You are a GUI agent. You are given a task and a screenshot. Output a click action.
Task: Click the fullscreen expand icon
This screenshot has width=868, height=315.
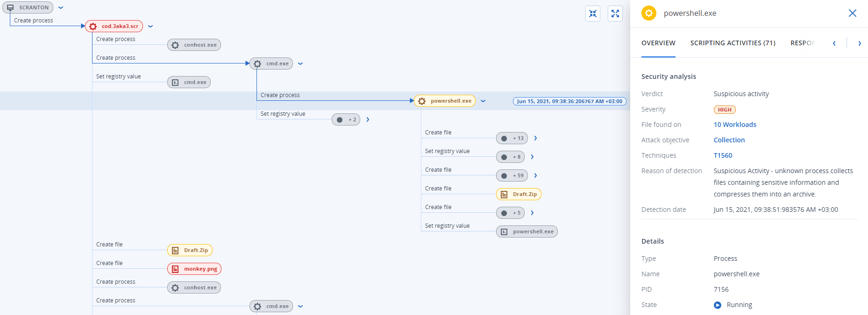point(615,14)
